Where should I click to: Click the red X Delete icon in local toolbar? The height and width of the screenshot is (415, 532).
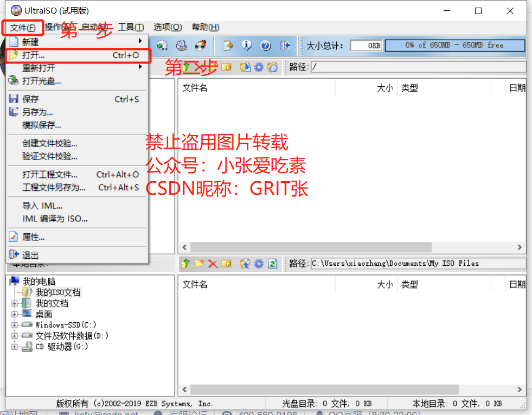(x=213, y=264)
